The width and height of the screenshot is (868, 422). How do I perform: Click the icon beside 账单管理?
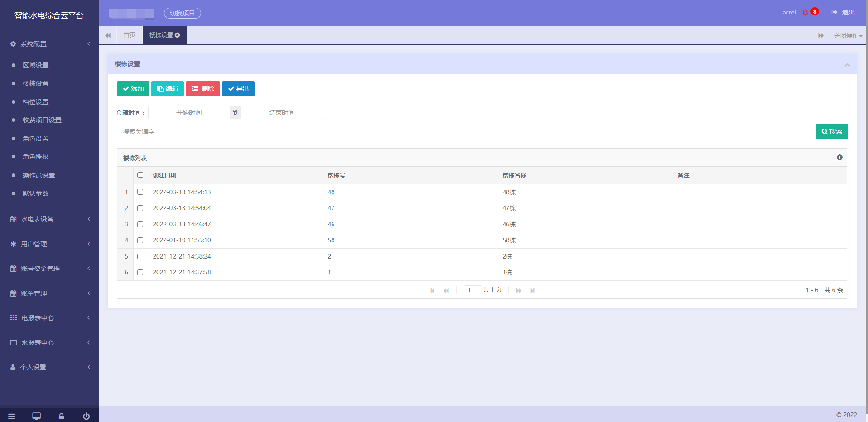14,293
